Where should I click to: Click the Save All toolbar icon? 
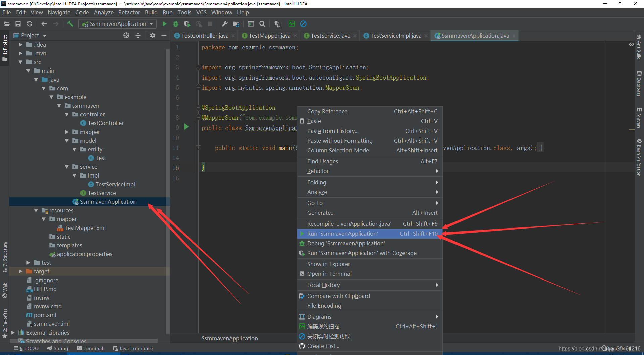18,24
